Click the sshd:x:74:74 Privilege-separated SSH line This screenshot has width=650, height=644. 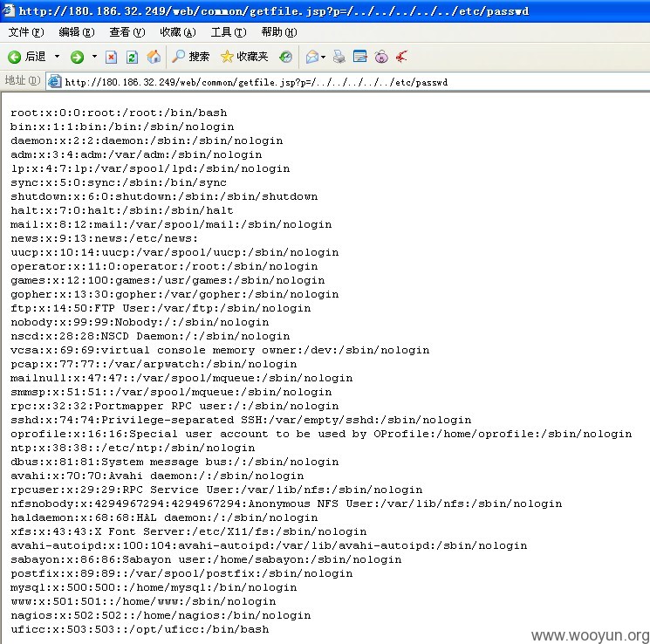click(x=241, y=420)
